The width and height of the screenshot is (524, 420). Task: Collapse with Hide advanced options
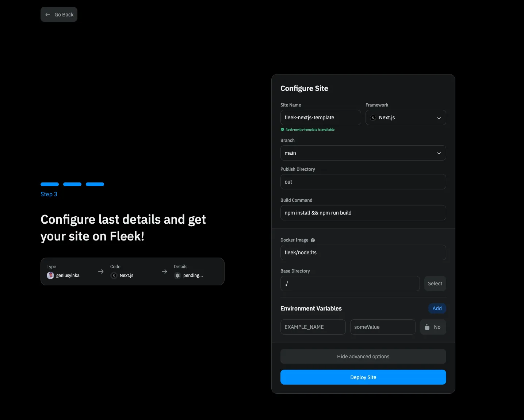tap(363, 357)
